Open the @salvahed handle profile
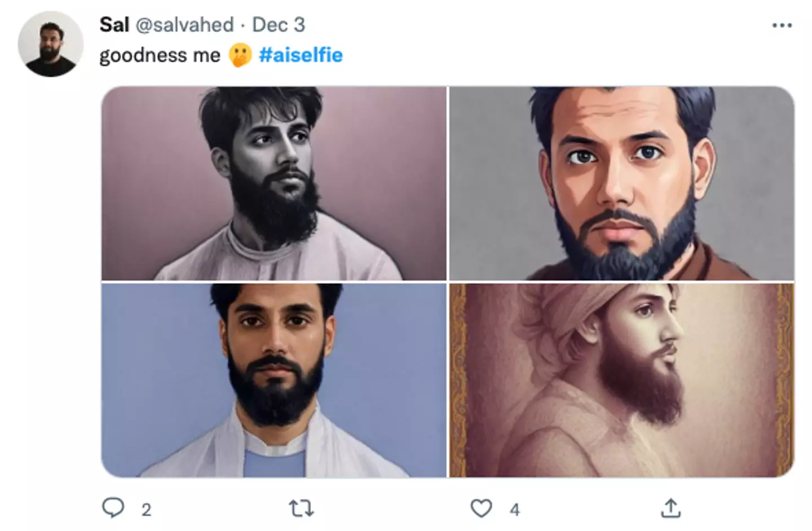 184,25
